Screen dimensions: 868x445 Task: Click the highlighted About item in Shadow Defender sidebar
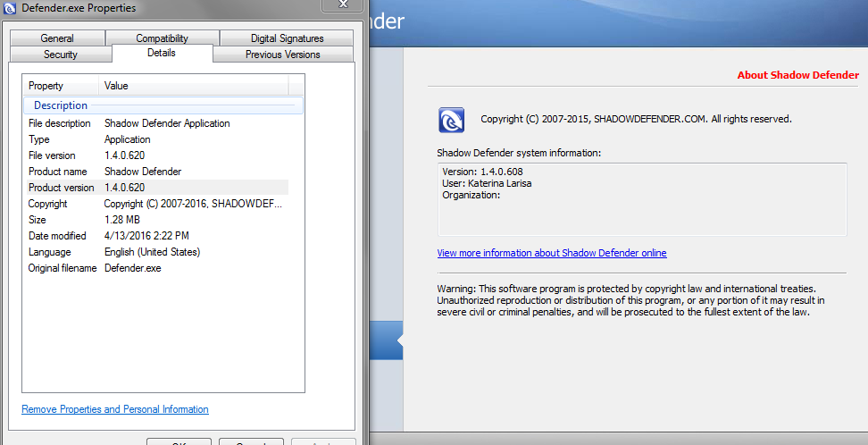click(x=387, y=342)
